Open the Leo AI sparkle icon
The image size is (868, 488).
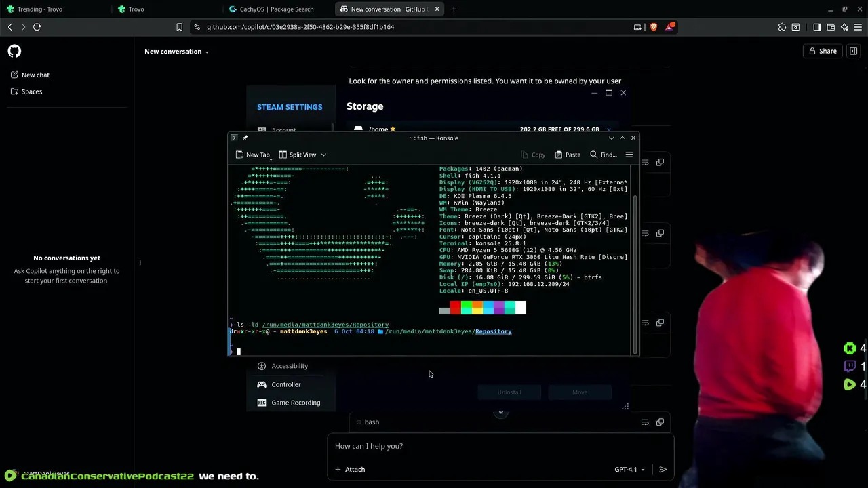[x=844, y=27]
